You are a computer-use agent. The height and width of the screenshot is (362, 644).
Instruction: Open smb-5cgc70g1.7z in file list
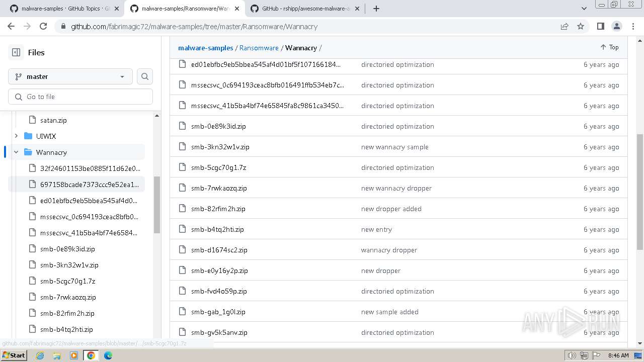coord(218,167)
